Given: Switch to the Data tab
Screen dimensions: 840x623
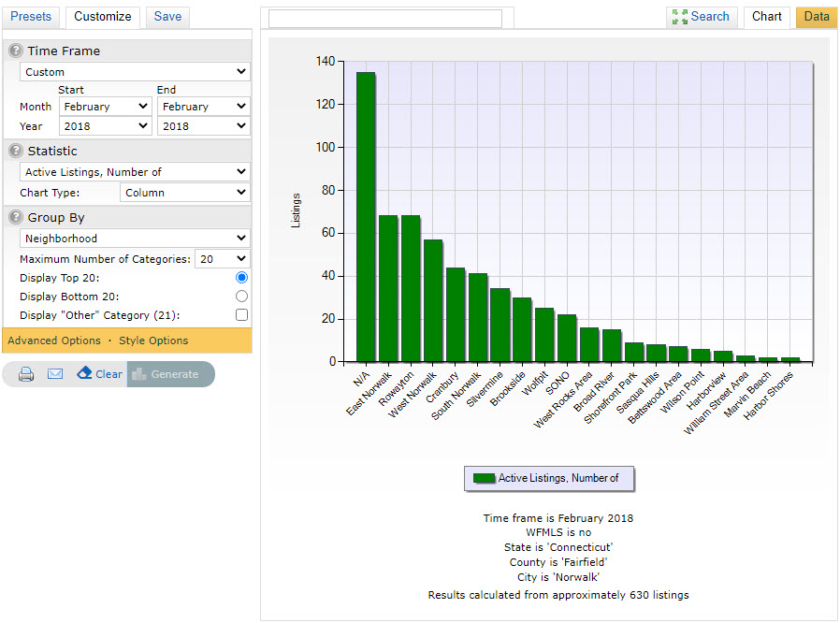Looking at the screenshot, I should click(816, 17).
